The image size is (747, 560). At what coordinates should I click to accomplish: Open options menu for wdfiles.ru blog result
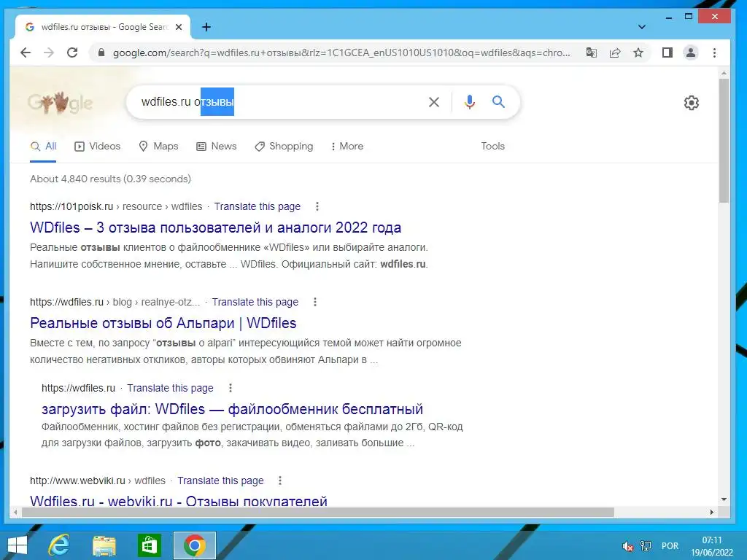315,302
